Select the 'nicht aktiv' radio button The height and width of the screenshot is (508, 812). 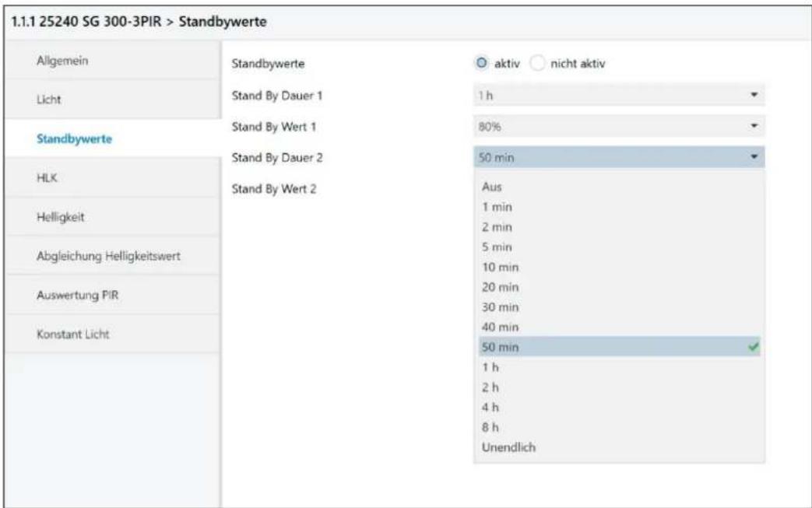537,63
